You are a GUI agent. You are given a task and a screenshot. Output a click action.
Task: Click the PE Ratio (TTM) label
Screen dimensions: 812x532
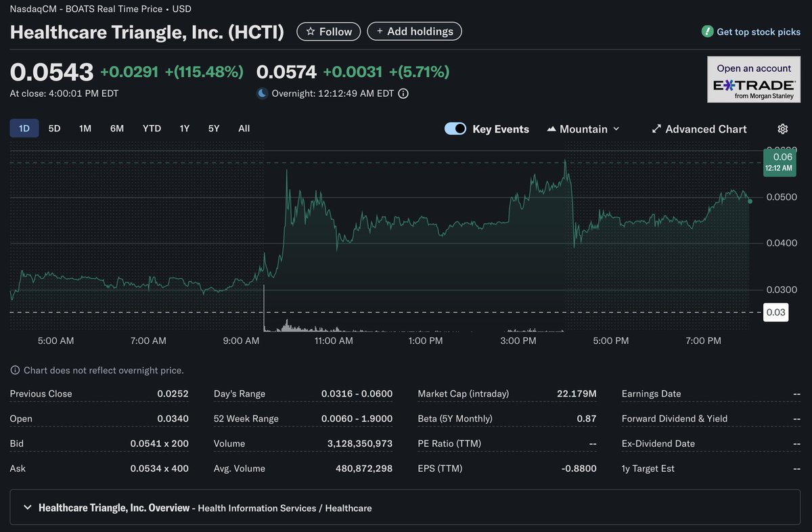(x=449, y=443)
